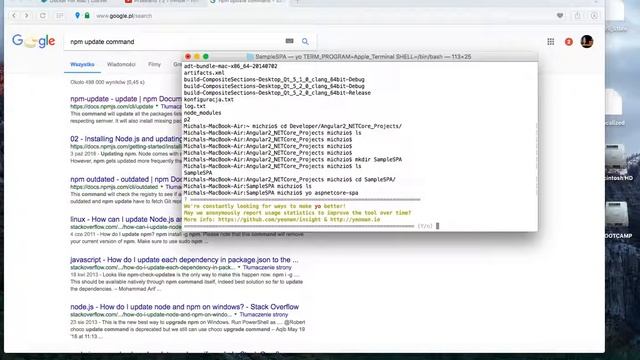Open the javascript update each dependency result

(184, 260)
